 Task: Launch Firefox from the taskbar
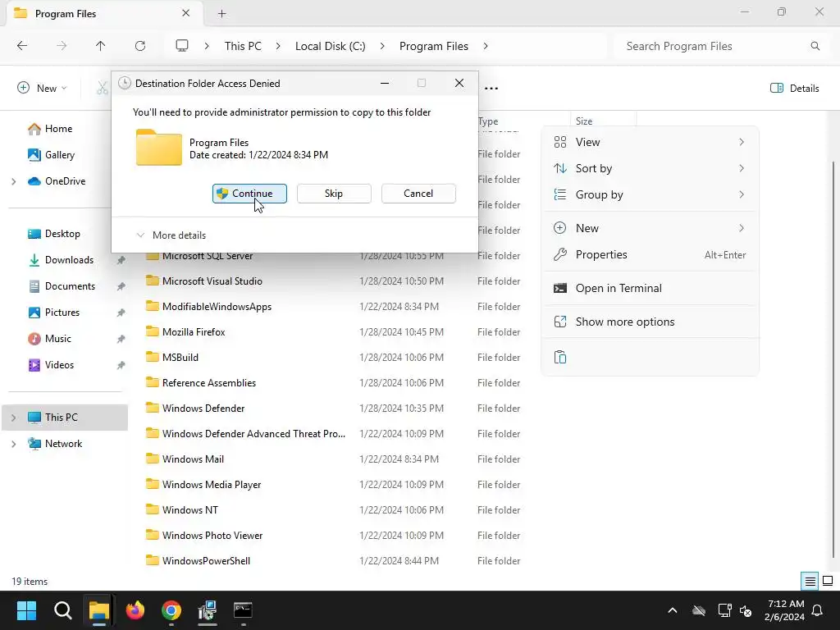pos(135,610)
